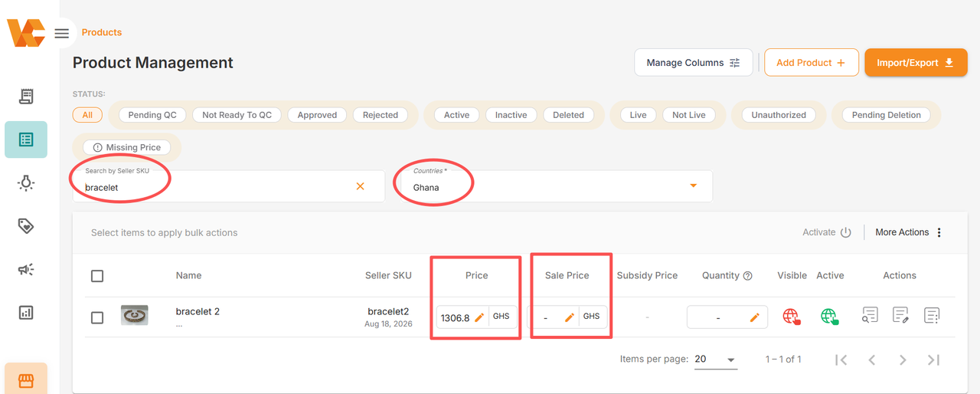The width and height of the screenshot is (980, 394).
Task: Open the Items per page dropdown
Action: [x=716, y=360]
